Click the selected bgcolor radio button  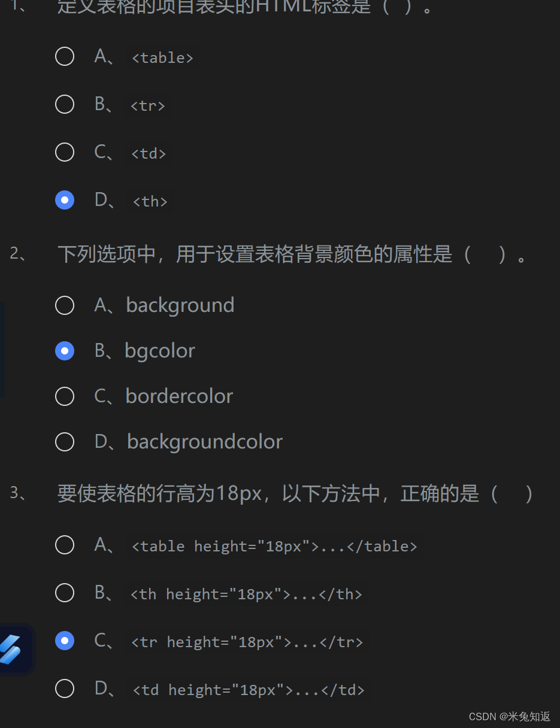click(x=65, y=350)
